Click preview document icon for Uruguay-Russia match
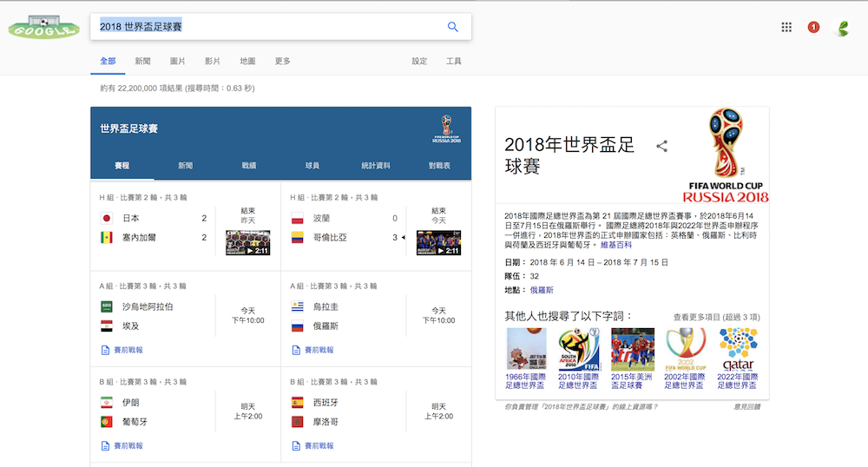The width and height of the screenshot is (868, 467). (x=296, y=350)
